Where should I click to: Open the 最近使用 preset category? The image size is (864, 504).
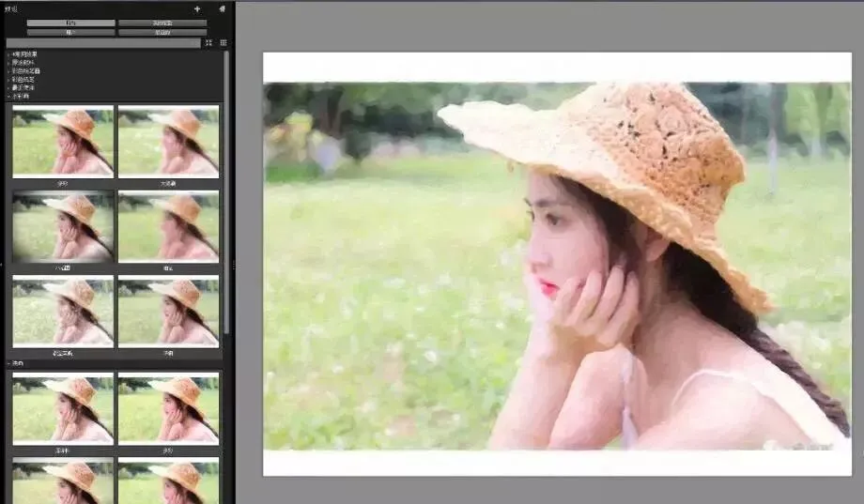[x=23, y=87]
